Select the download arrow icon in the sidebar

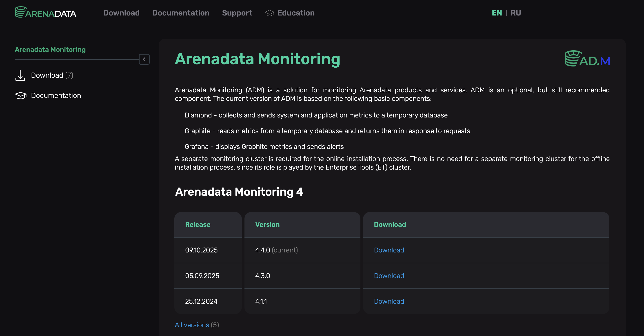(20, 75)
